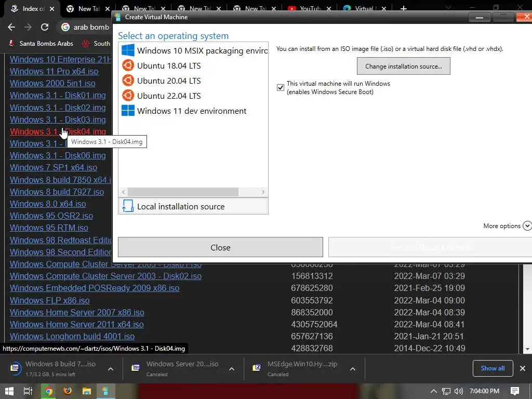Click right arrow of OS list scrollbar

pos(263,192)
